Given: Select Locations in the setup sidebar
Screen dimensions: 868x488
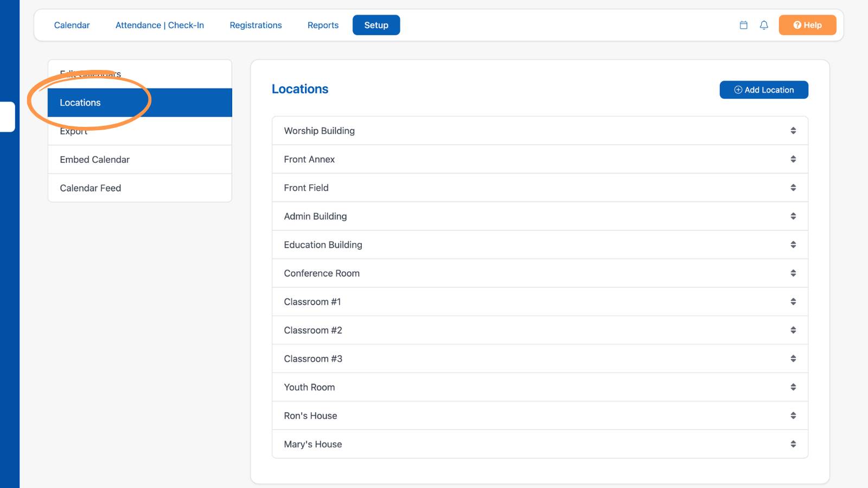Looking at the screenshot, I should (x=140, y=102).
